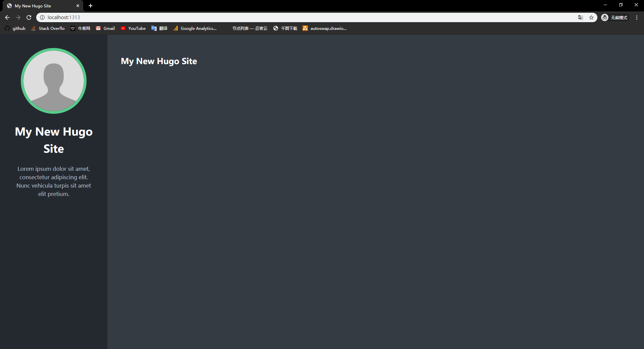644x349 pixels.
Task: Close the My New Hugo Site tab
Action: 78,6
